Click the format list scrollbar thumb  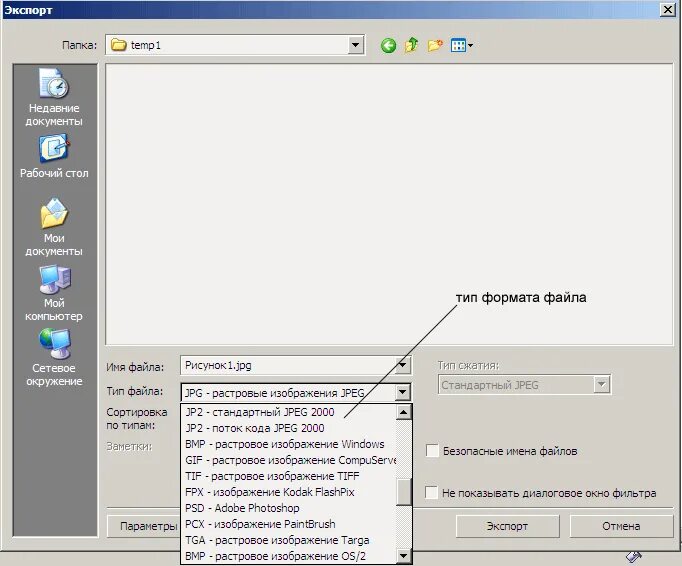pos(404,492)
